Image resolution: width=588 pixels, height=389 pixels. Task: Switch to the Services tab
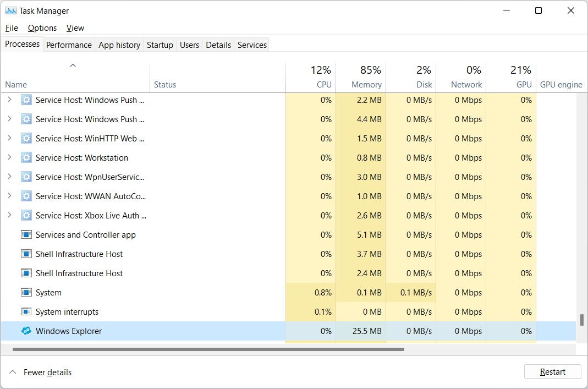pos(252,45)
